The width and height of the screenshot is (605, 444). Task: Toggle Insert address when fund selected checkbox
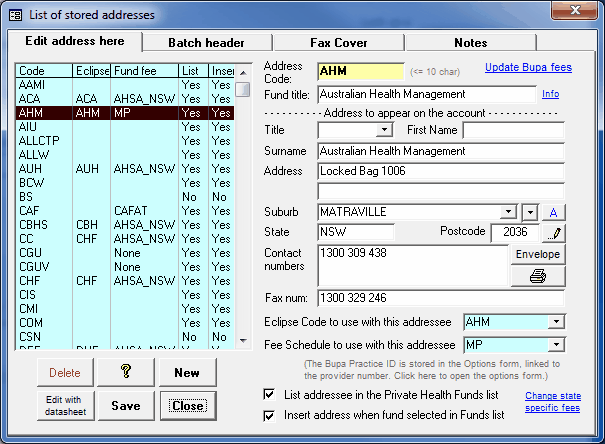click(269, 415)
